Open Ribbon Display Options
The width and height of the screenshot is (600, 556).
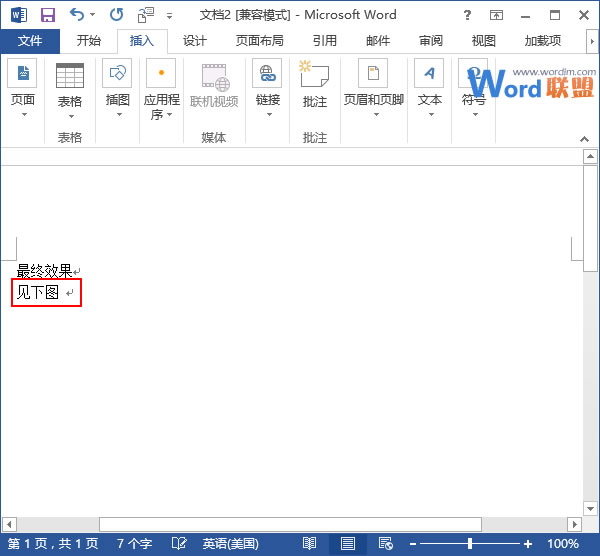(x=496, y=15)
